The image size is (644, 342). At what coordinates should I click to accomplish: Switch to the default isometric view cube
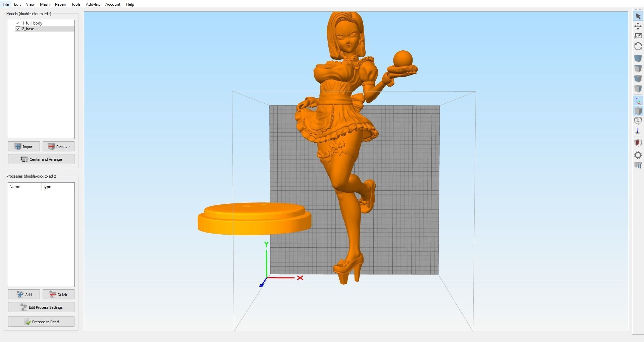point(638,58)
